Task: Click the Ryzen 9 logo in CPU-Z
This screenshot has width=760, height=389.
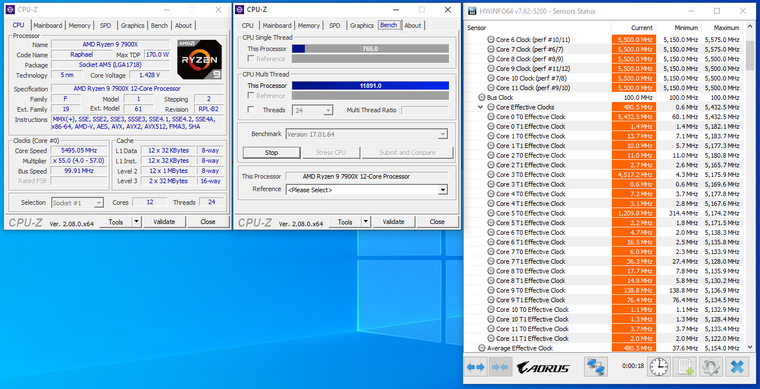Action: tap(200, 59)
